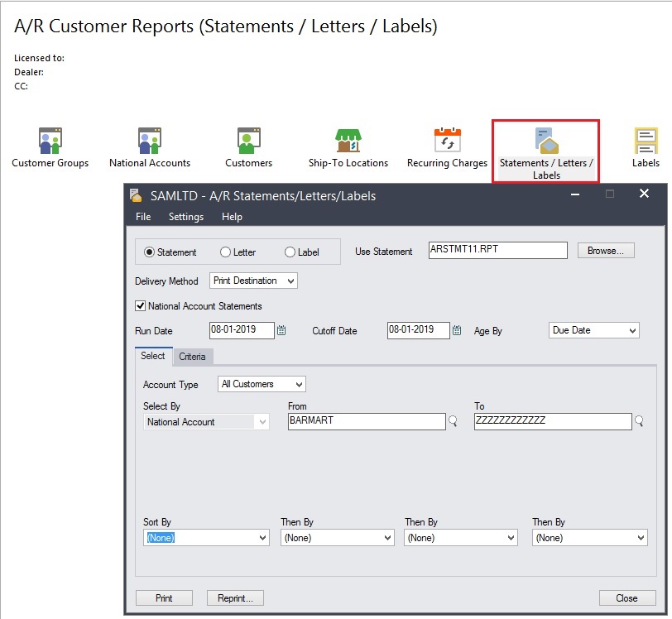Click the Close button at bottom

[x=627, y=598]
